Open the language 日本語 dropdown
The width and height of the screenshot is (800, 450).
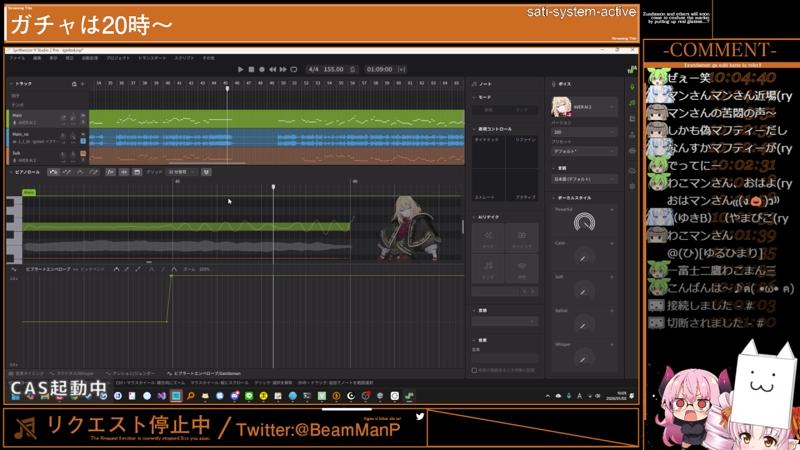coord(586,180)
